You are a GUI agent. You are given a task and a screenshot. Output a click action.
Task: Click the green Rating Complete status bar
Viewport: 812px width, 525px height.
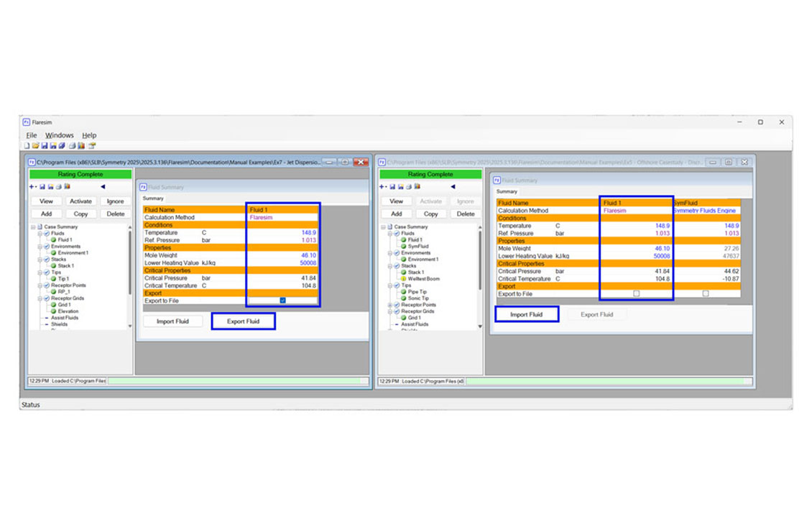pyautogui.click(x=79, y=174)
